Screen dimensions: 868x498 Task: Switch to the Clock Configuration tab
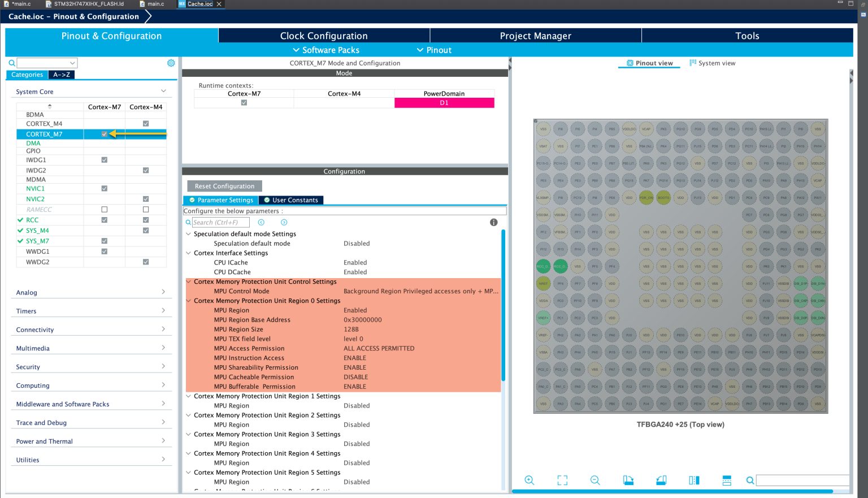[324, 36]
